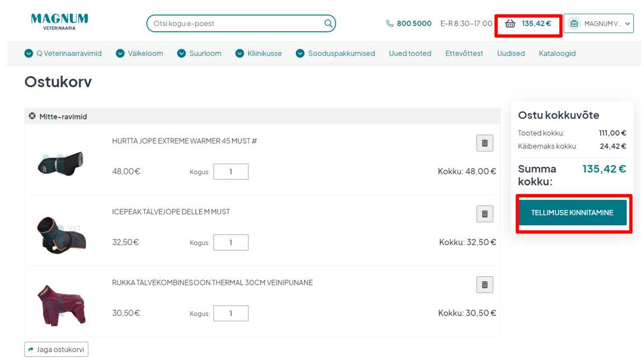
Task: Edit quantity field for Rukka talvekombinesoon
Action: [231, 314]
